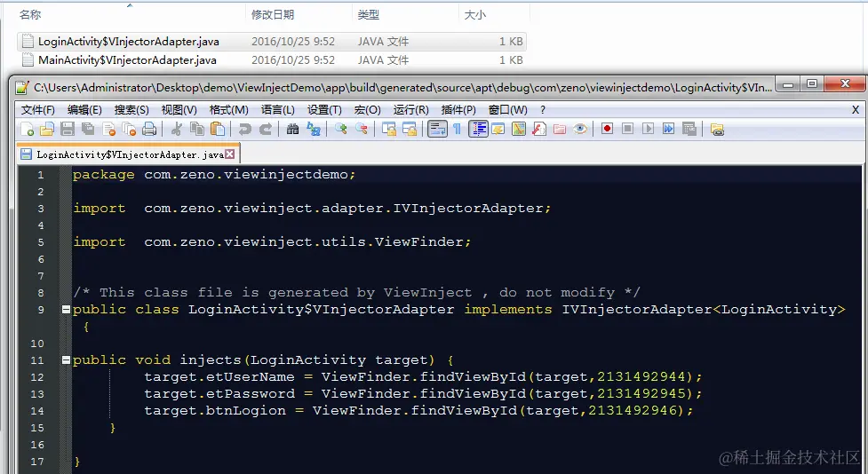Open the 插件(P) menu
This screenshot has width=868, height=474.
point(458,110)
